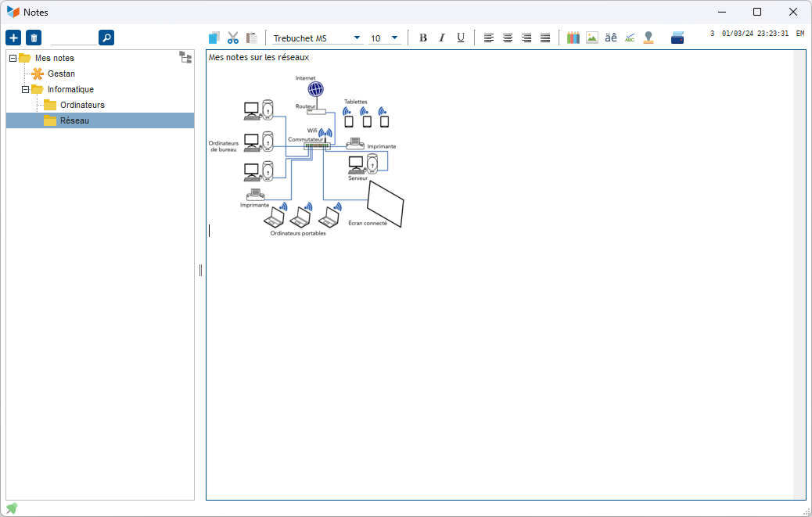Image resolution: width=812 pixels, height=517 pixels.
Task: Click the add new note plus button
Action: (13, 38)
